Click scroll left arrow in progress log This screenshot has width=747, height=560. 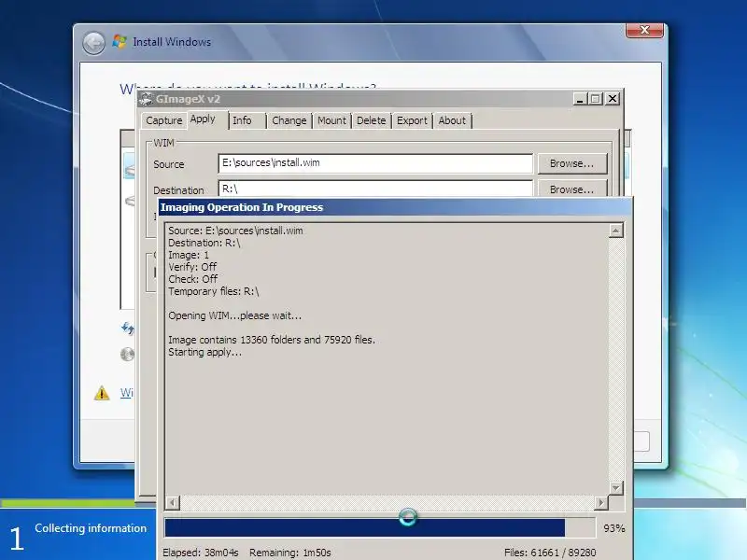(173, 502)
